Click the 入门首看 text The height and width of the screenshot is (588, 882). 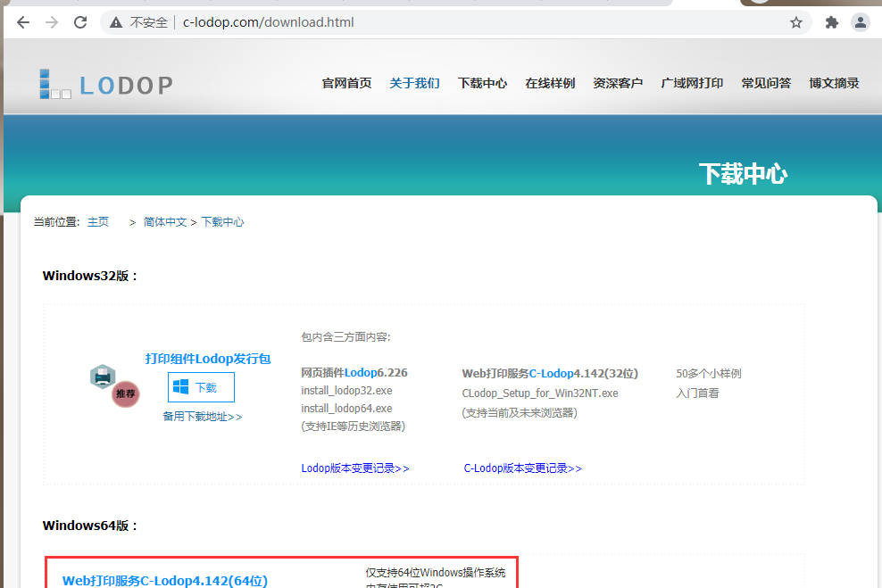point(697,393)
